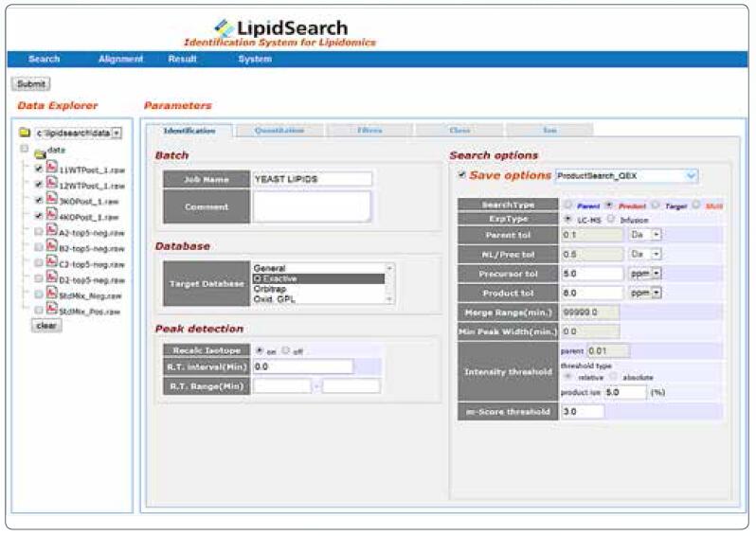This screenshot has width=756, height=536.
Task: Uncheck the 11WTPost_1.raw checkbox
Action: (x=39, y=169)
